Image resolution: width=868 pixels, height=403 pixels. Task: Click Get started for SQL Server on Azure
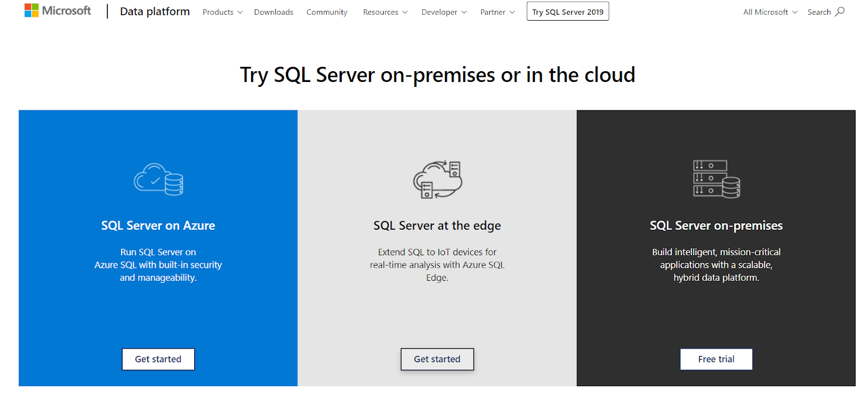[158, 359]
